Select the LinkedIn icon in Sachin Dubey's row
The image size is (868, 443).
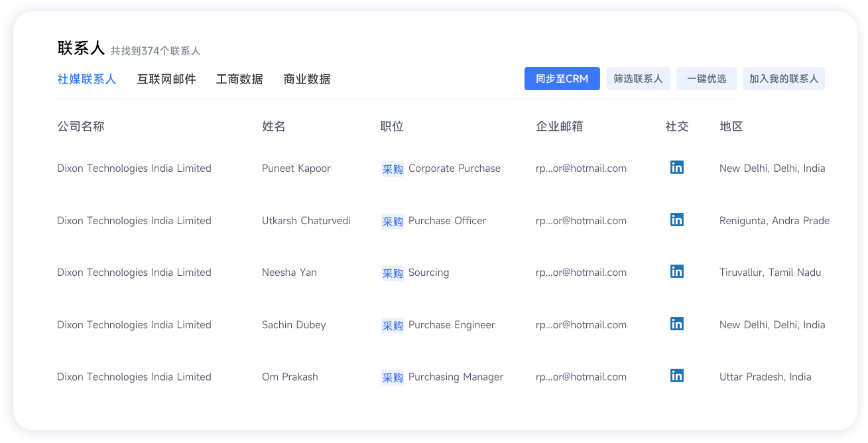[x=677, y=324]
